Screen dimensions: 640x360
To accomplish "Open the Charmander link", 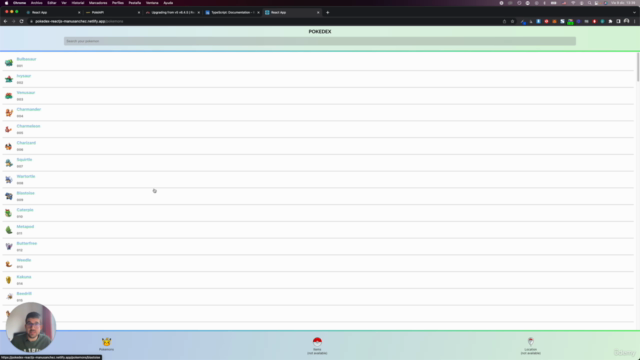I will tap(29, 109).
